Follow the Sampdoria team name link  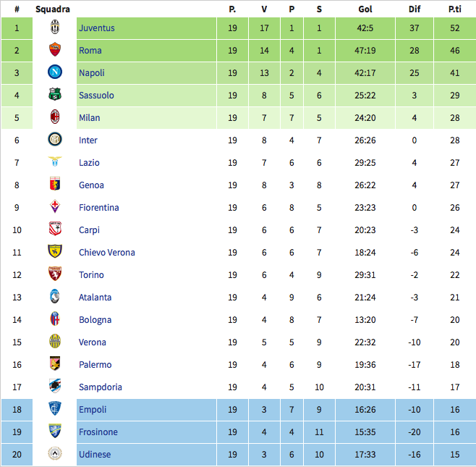click(101, 387)
